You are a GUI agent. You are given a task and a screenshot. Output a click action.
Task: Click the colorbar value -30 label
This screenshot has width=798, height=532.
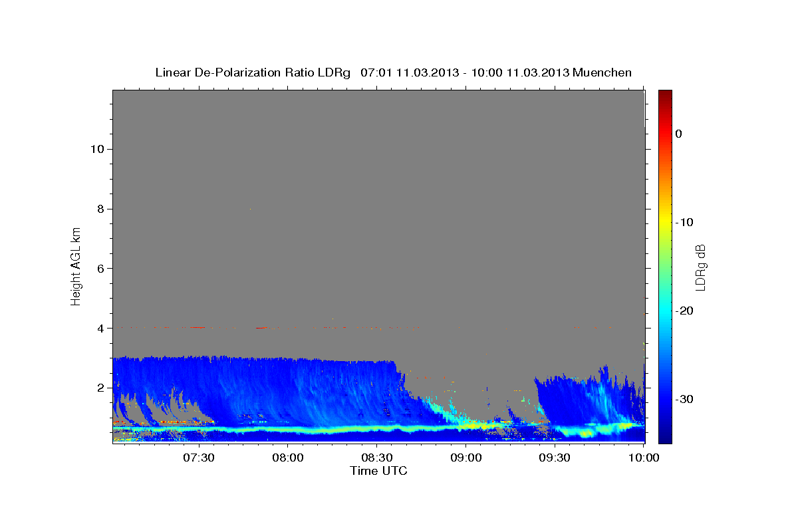tap(684, 399)
